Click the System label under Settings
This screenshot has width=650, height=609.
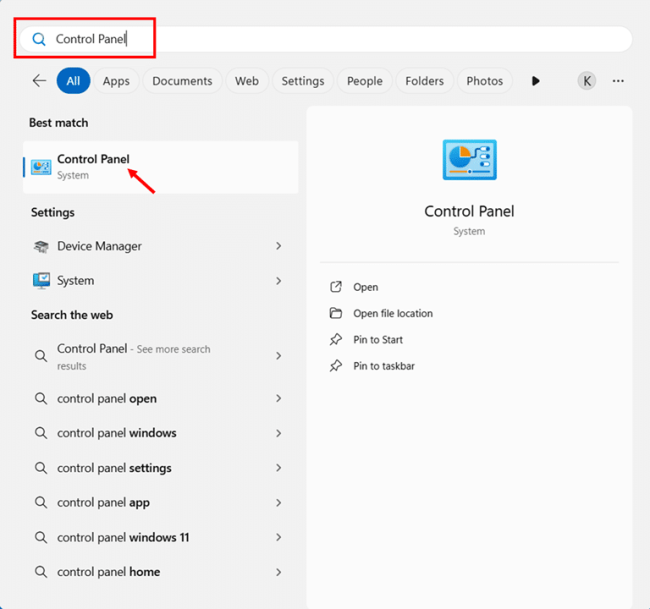click(x=75, y=281)
